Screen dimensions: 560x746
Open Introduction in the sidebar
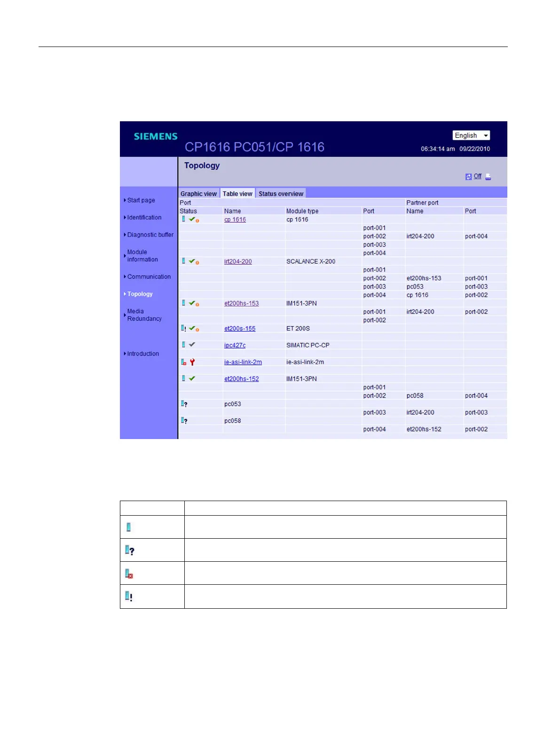(142, 354)
